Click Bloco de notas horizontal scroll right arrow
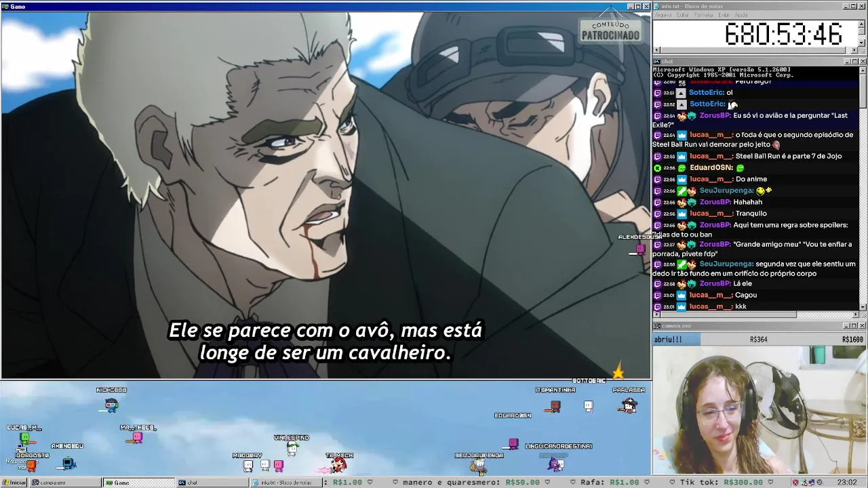 tap(854, 50)
